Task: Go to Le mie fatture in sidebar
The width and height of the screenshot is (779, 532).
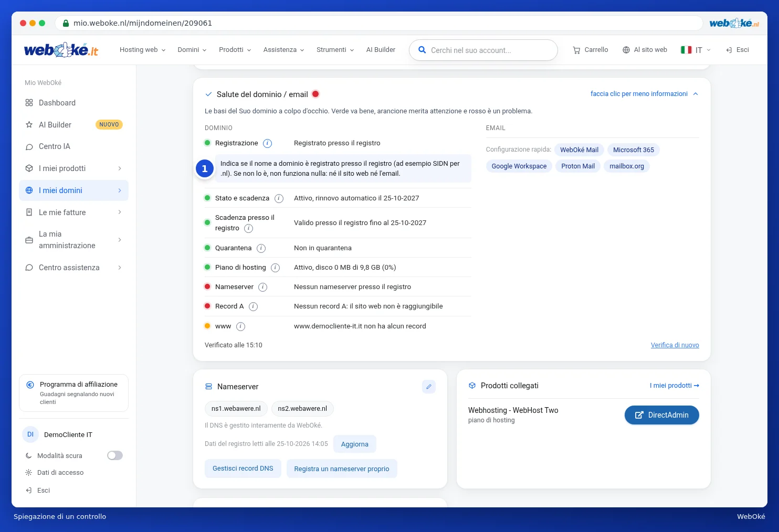Action: coord(73,212)
